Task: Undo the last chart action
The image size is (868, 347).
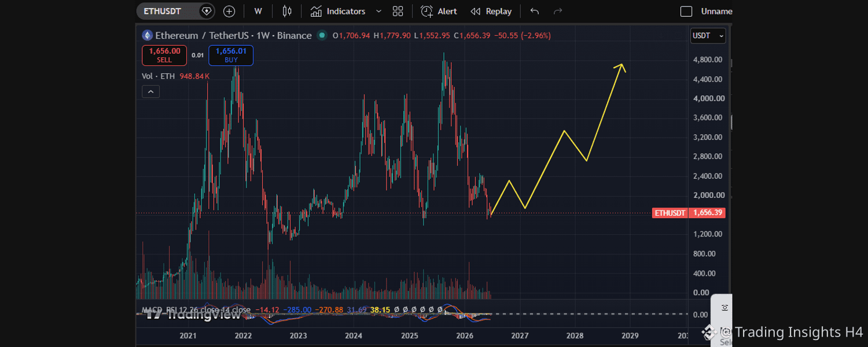Action: click(534, 11)
